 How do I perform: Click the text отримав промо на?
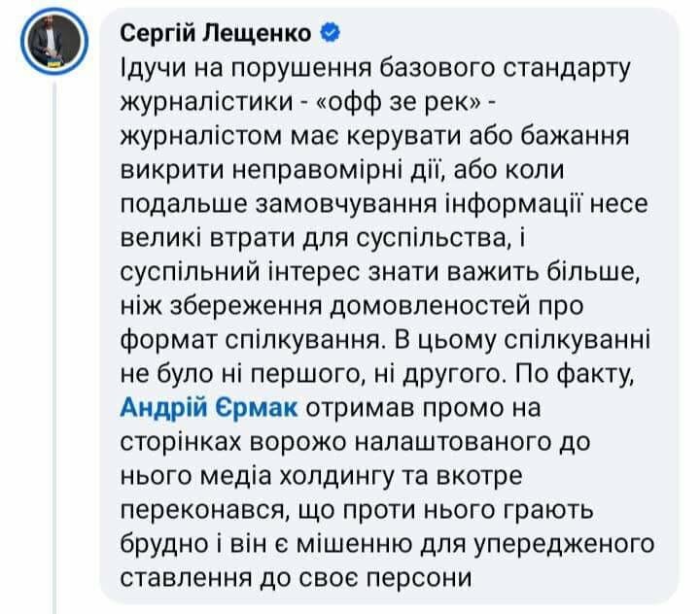[x=423, y=408]
